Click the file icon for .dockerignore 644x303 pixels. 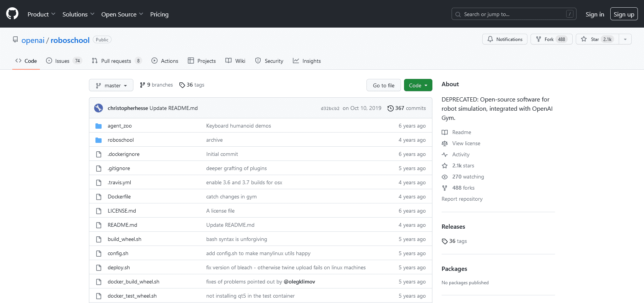[99, 154]
